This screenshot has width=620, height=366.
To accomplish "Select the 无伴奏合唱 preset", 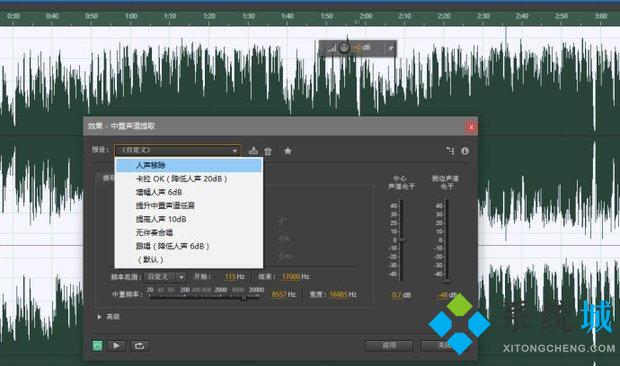I will coord(189,232).
